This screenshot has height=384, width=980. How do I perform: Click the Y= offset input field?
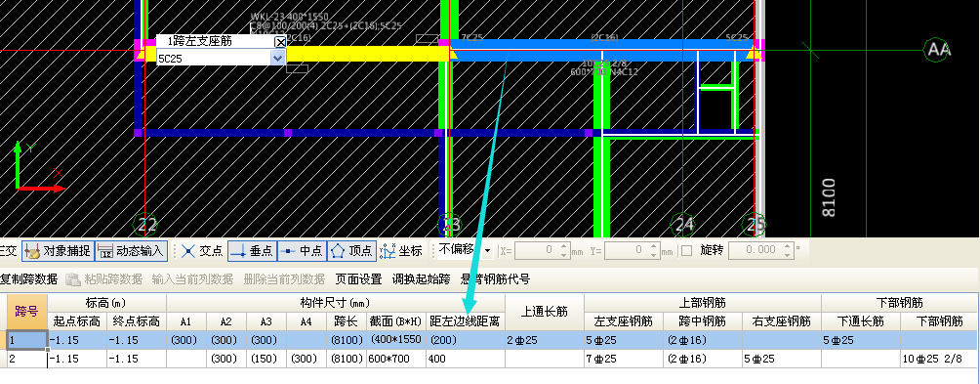tap(626, 251)
